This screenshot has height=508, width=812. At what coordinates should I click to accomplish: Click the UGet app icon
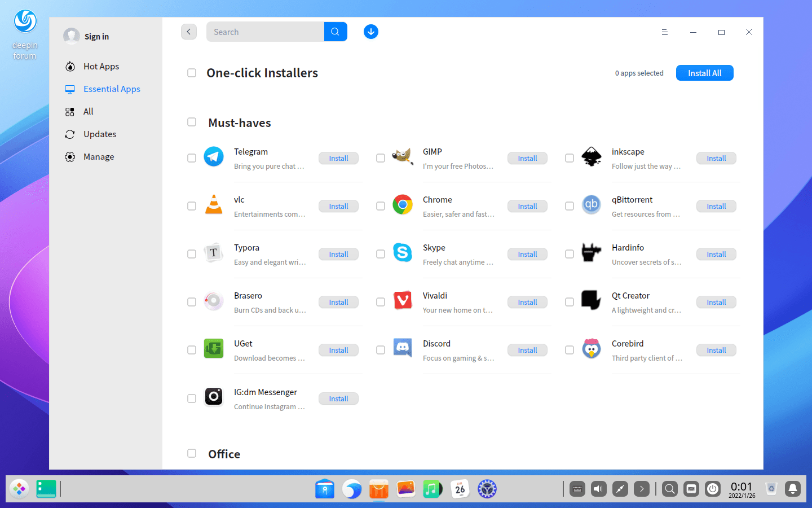click(x=214, y=348)
